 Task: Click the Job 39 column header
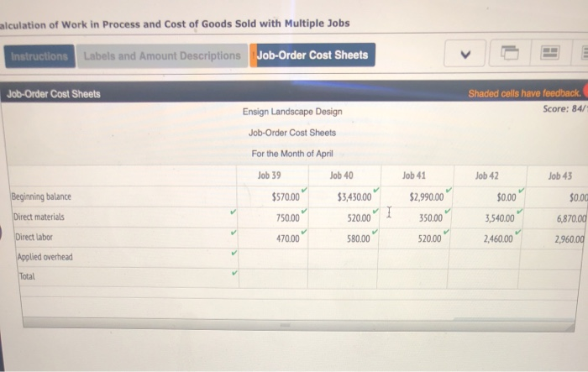pos(270,176)
